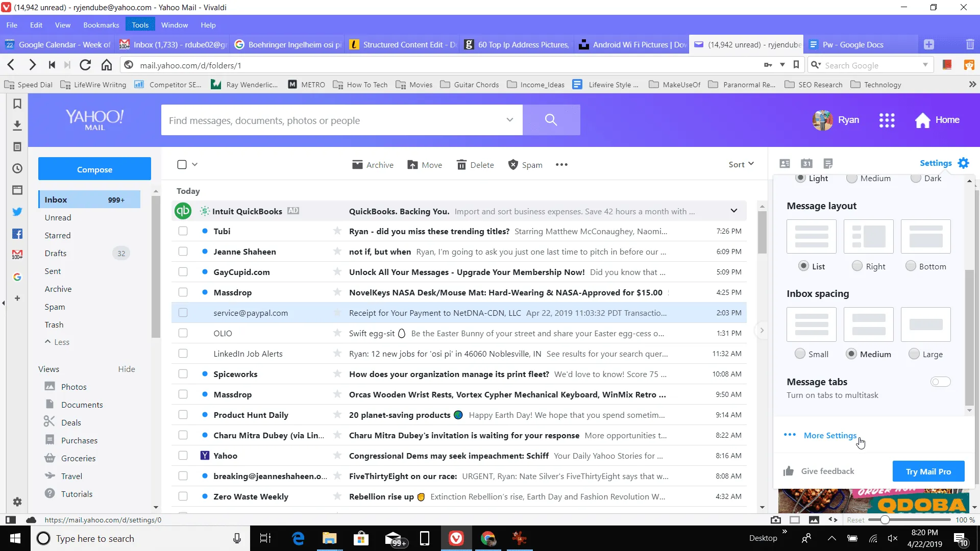Click Give feedback link
980x551 pixels.
click(827, 471)
